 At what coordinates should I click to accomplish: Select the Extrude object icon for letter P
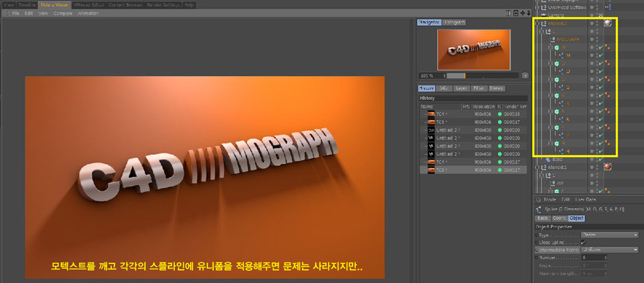[x=557, y=127]
